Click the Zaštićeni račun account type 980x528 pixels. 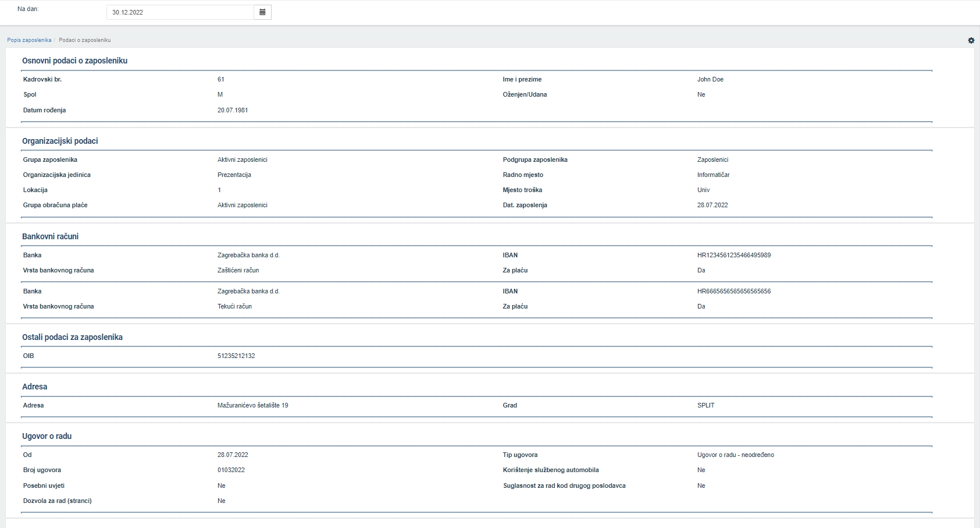[x=238, y=270]
